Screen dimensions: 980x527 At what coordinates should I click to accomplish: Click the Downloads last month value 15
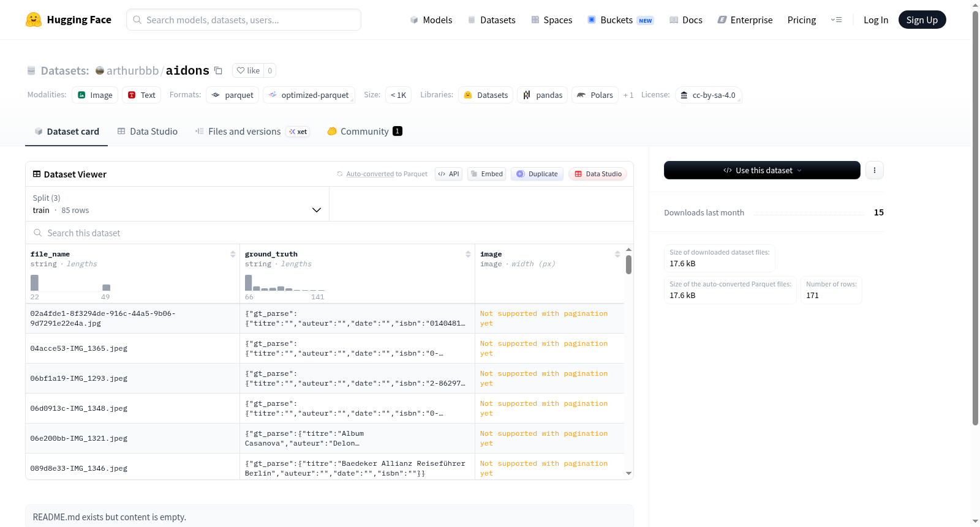(x=879, y=212)
